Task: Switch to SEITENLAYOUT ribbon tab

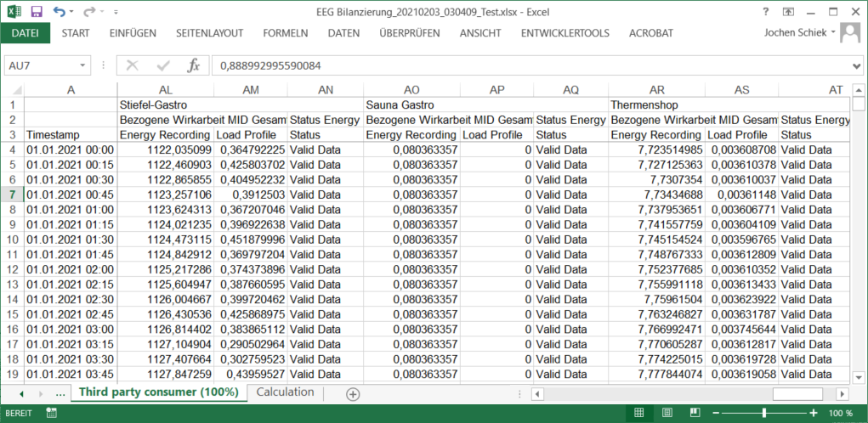Action: pyautogui.click(x=210, y=33)
